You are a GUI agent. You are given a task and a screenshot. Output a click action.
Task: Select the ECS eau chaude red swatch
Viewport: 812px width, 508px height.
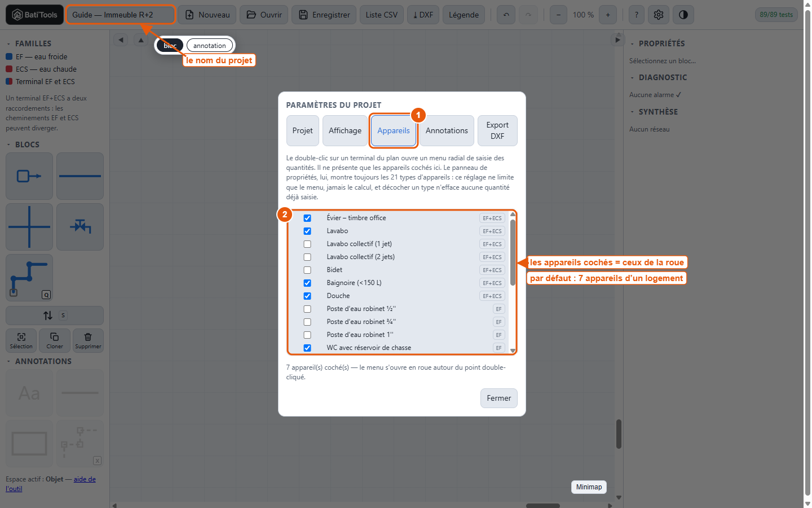coord(9,69)
